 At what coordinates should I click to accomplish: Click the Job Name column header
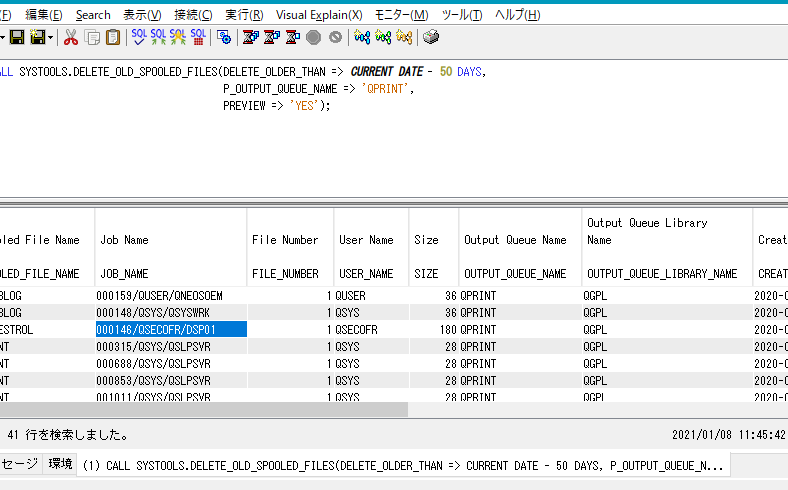click(x=124, y=240)
